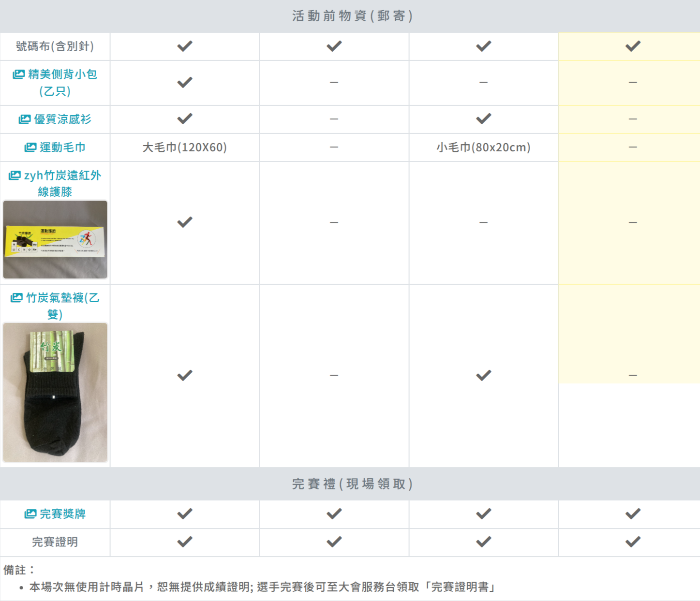The image size is (700, 601).
Task: Select the 大毛巾(120X60) cell
Action: (x=184, y=147)
